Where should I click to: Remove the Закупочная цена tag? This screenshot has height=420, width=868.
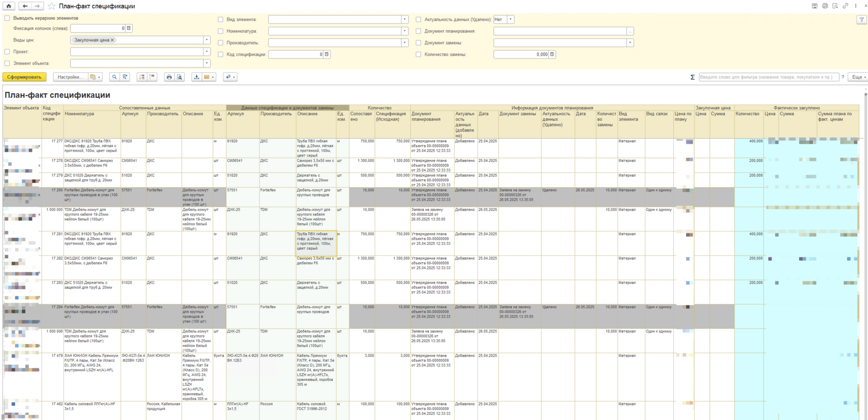[x=113, y=40]
